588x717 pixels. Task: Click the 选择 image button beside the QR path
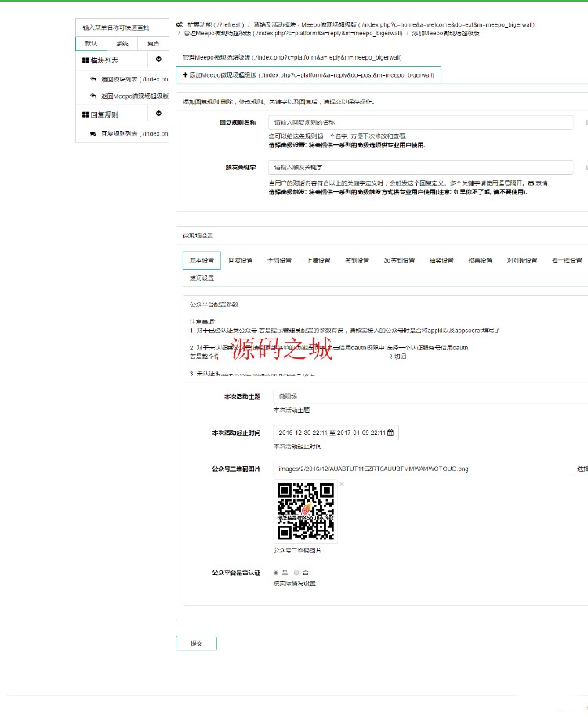(x=580, y=469)
